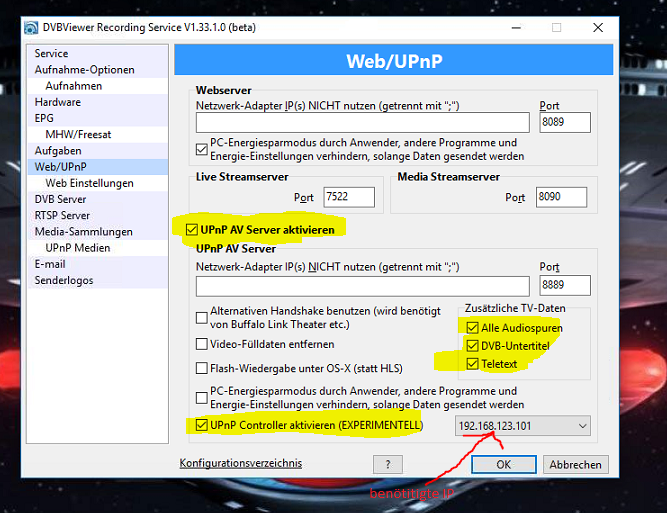The height and width of the screenshot is (513, 667).
Task: Click Live Streamserver port field 7522
Action: coord(349,197)
